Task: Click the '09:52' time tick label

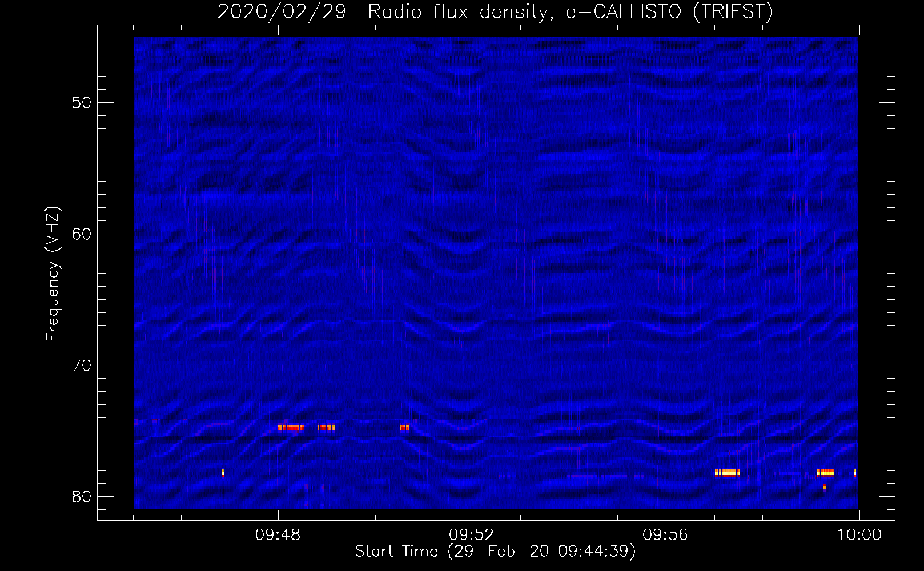Action: 471,535
